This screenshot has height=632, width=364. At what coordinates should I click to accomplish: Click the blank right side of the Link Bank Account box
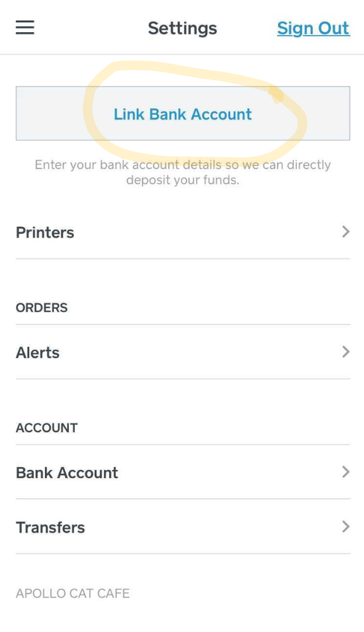[328, 113]
